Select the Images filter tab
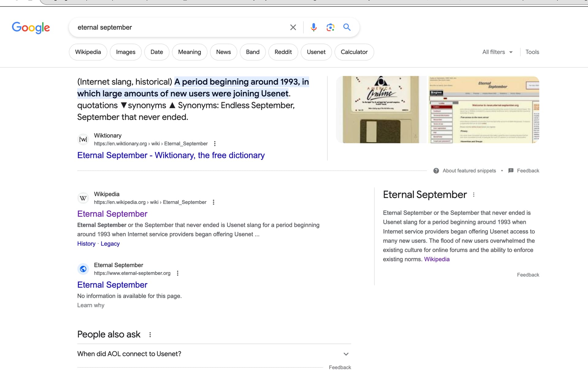Viewport: 588px width, 375px height. [126, 52]
